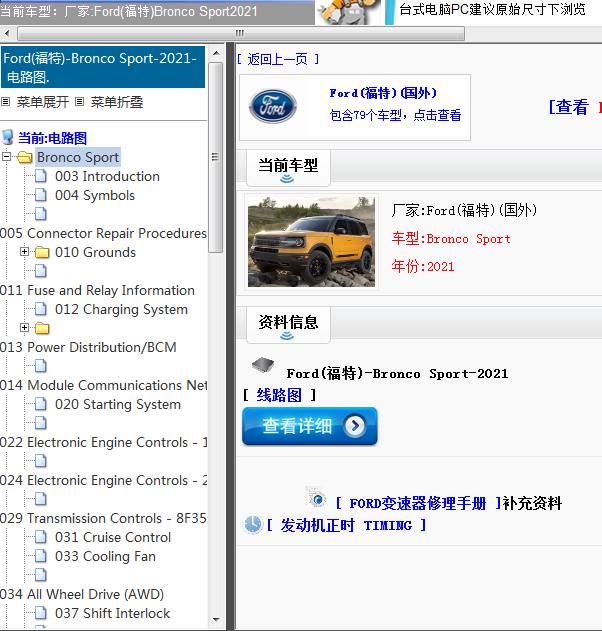Screen dimensions: 602x631
Task: Select 034 All Wheel Drive (AWD)
Action: 82,594
